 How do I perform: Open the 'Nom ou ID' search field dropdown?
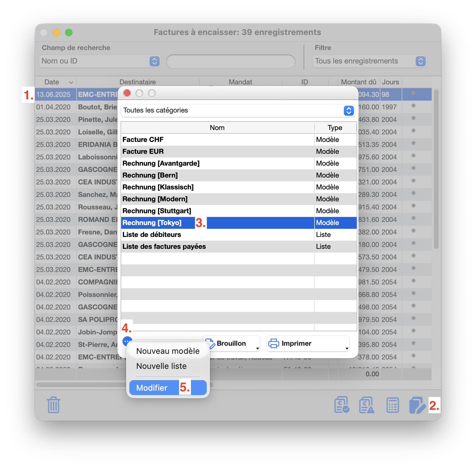(x=154, y=61)
